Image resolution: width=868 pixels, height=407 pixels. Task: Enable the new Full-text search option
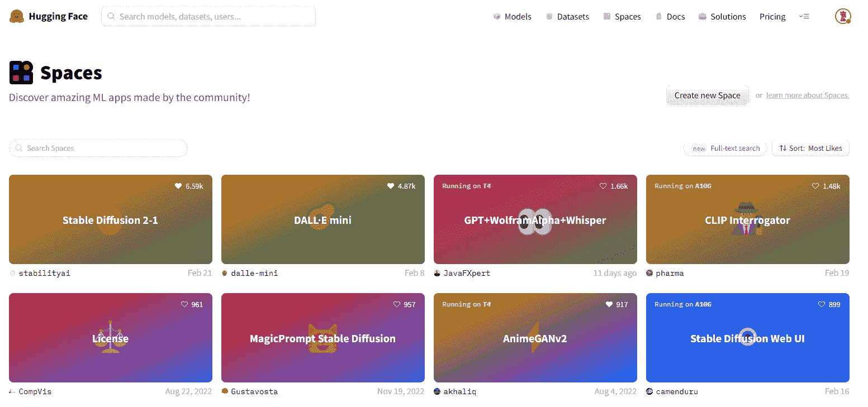(725, 148)
